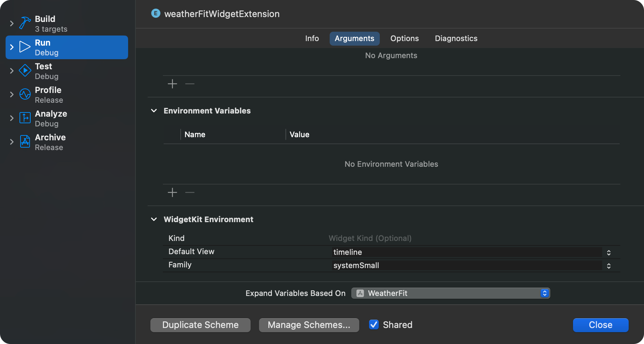Viewport: 644px width, 344px height.
Task: Open the Diagnostics tab
Action: click(x=456, y=38)
